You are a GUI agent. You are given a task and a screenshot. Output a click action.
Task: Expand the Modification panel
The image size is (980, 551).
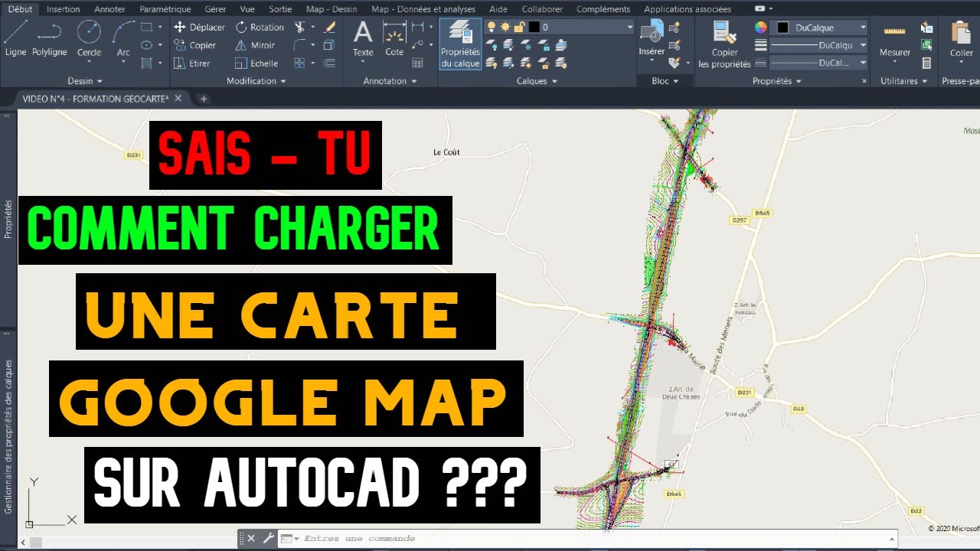point(256,81)
